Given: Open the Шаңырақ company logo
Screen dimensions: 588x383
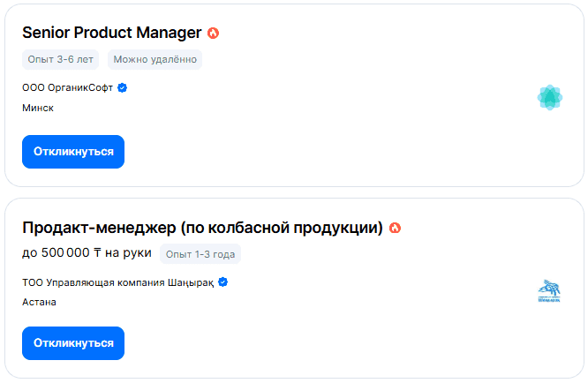Looking at the screenshot, I should [549, 291].
